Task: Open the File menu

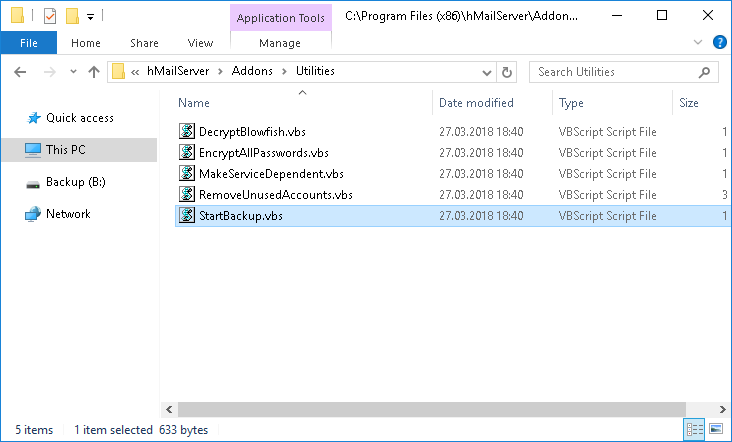Action: [x=28, y=43]
